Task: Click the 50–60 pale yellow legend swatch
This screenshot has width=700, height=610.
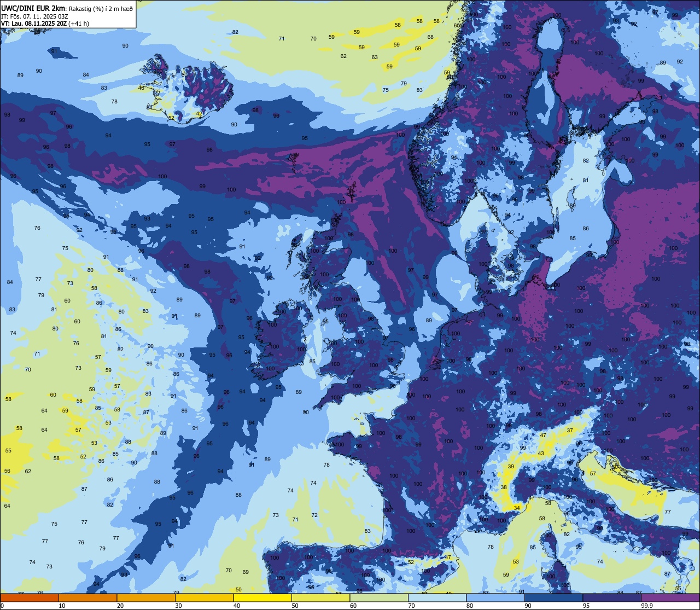Action: click(320, 598)
